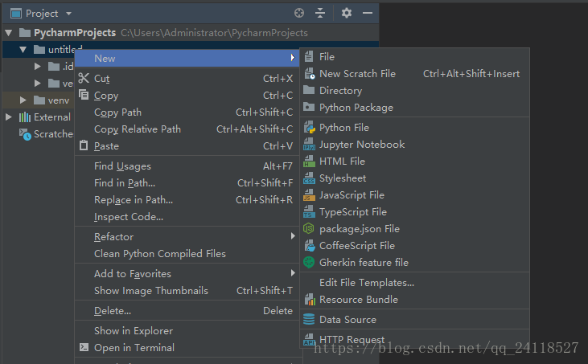Image resolution: width=588 pixels, height=364 pixels.
Task: Expand External Libraries node arrow
Action: pyautogui.click(x=8, y=117)
